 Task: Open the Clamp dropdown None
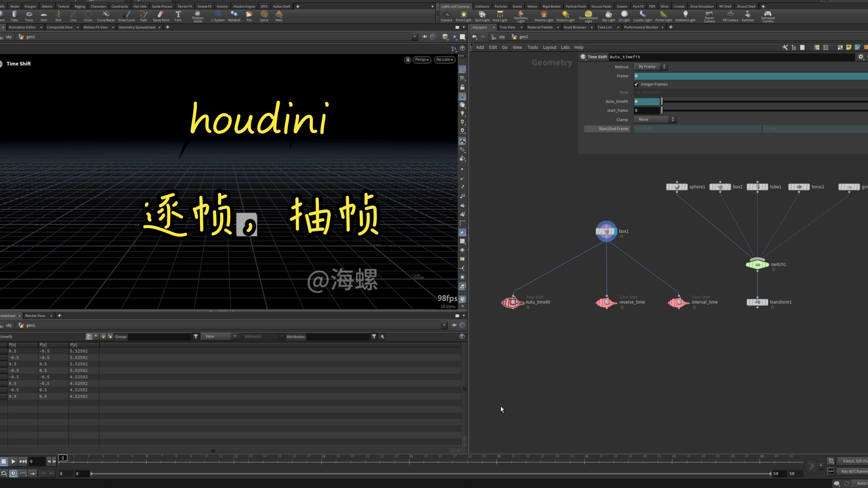pyautogui.click(x=655, y=120)
